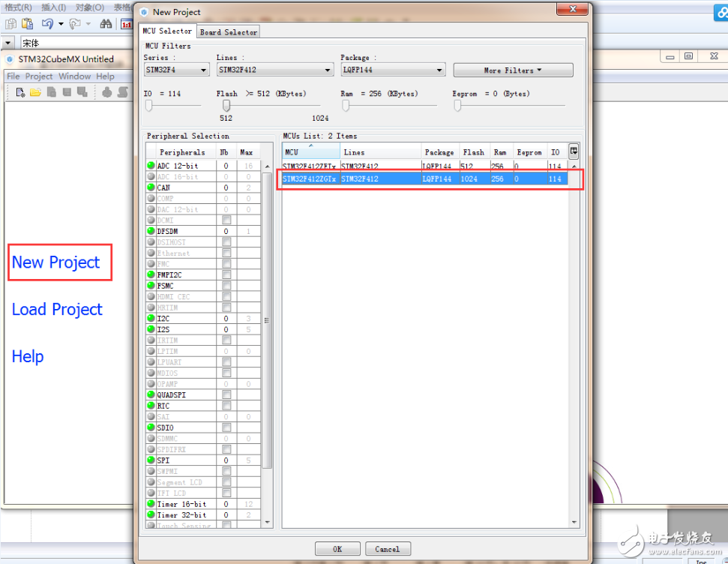Click the peripheral list vertical scrollbar

(267, 320)
